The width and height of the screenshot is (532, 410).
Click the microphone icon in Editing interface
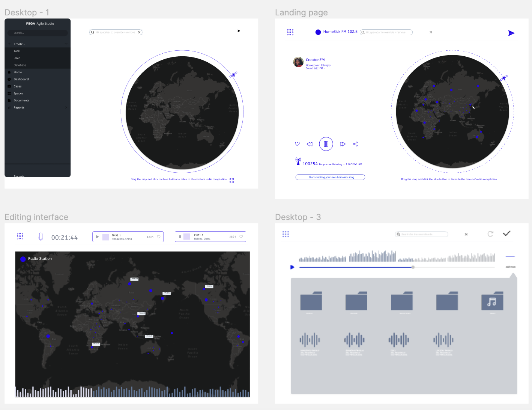point(41,237)
